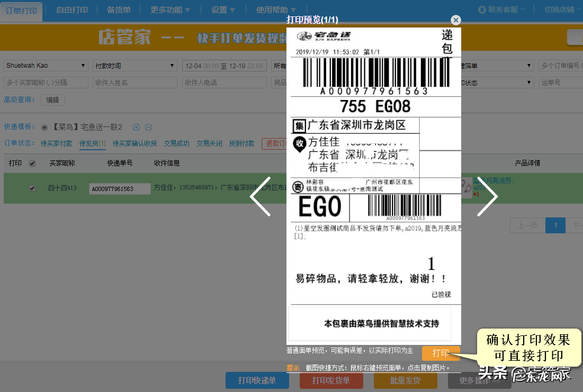Image resolution: width=583 pixels, height=392 pixels.
Task: Toggle the select-all 打印 checkbox
Action: [x=32, y=163]
